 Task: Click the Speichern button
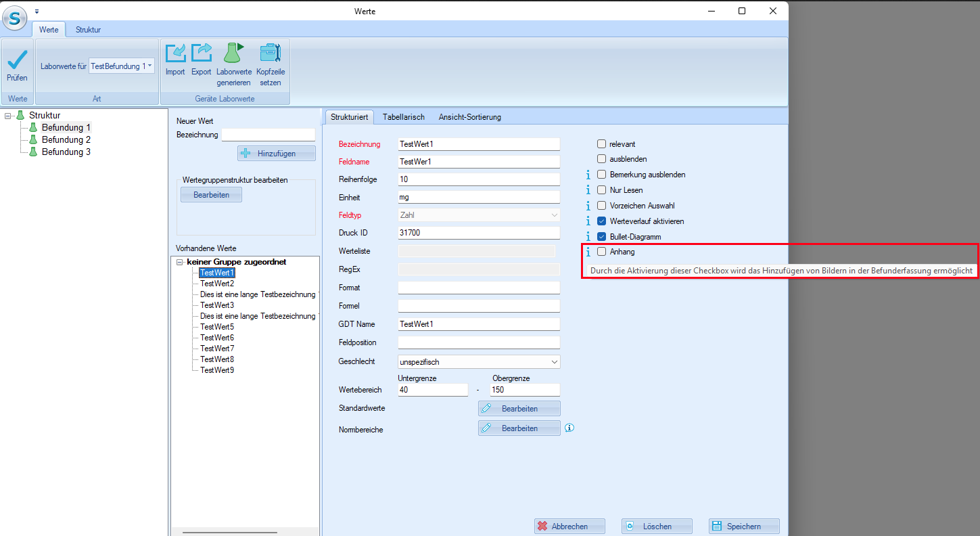click(744, 527)
